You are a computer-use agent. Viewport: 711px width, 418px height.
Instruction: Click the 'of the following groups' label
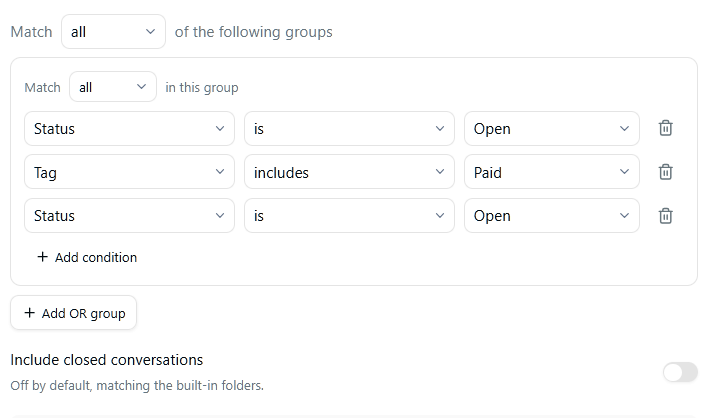pos(253,32)
